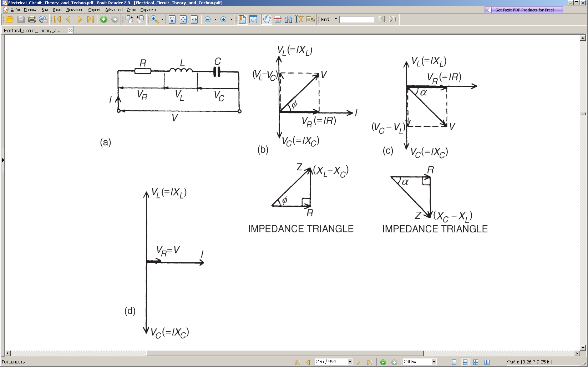This screenshot has width=588, height=367.
Task: Click the Zoom In plus button
Action: coord(223,19)
